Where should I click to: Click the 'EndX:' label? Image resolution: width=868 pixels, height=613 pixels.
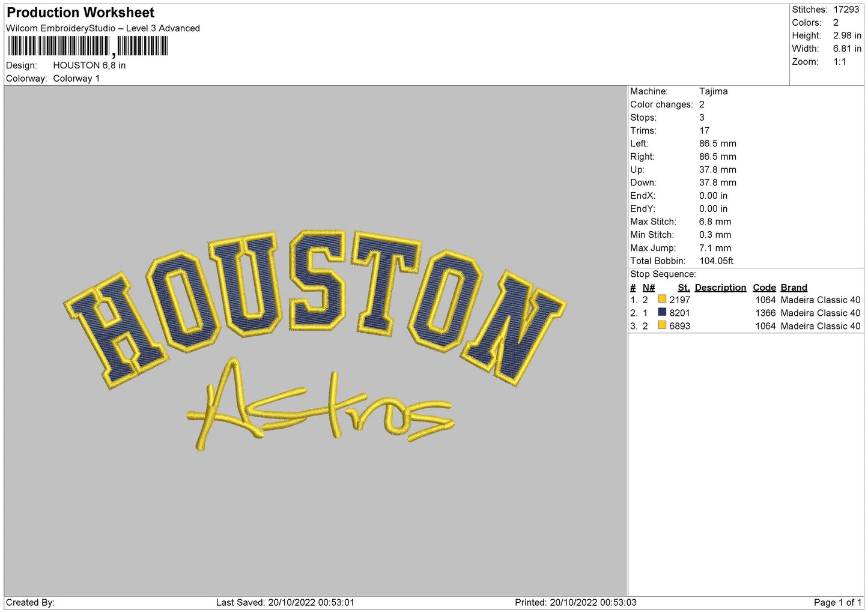coord(642,196)
